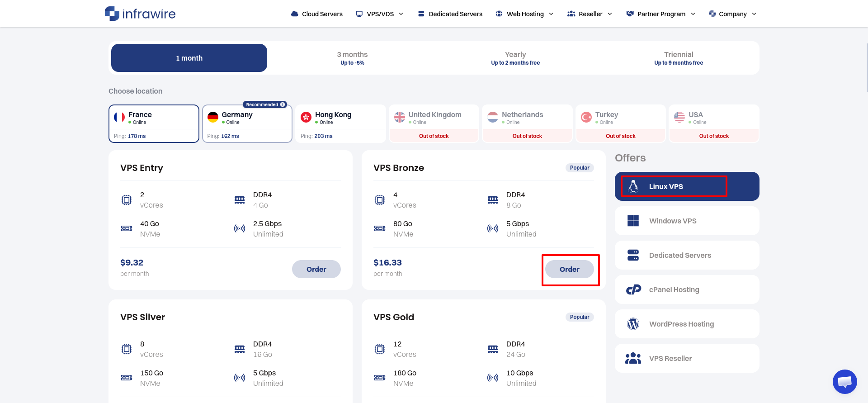The height and width of the screenshot is (403, 868).
Task: Expand the Web Hosting dropdown menu
Action: point(524,14)
